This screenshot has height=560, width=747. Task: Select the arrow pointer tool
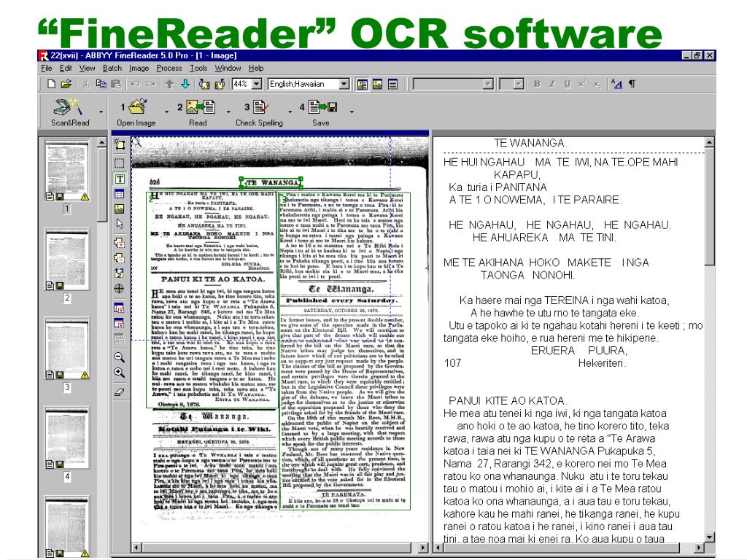click(x=120, y=224)
